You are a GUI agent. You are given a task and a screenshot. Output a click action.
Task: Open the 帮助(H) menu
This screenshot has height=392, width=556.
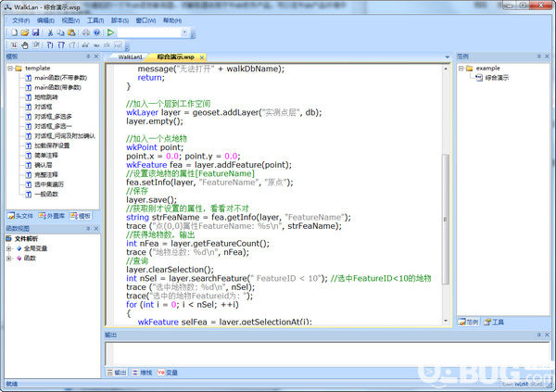(172, 20)
